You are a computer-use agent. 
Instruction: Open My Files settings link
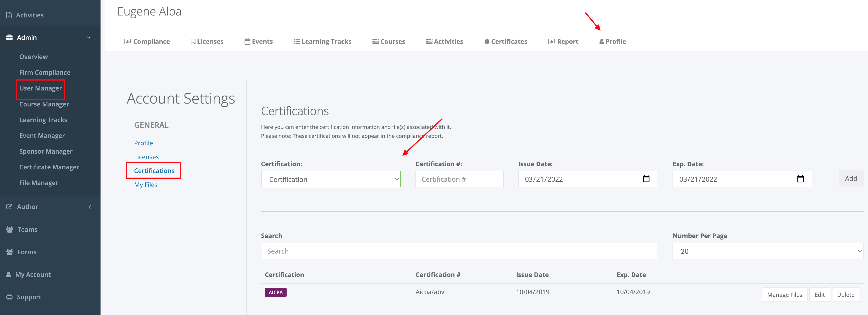(145, 185)
